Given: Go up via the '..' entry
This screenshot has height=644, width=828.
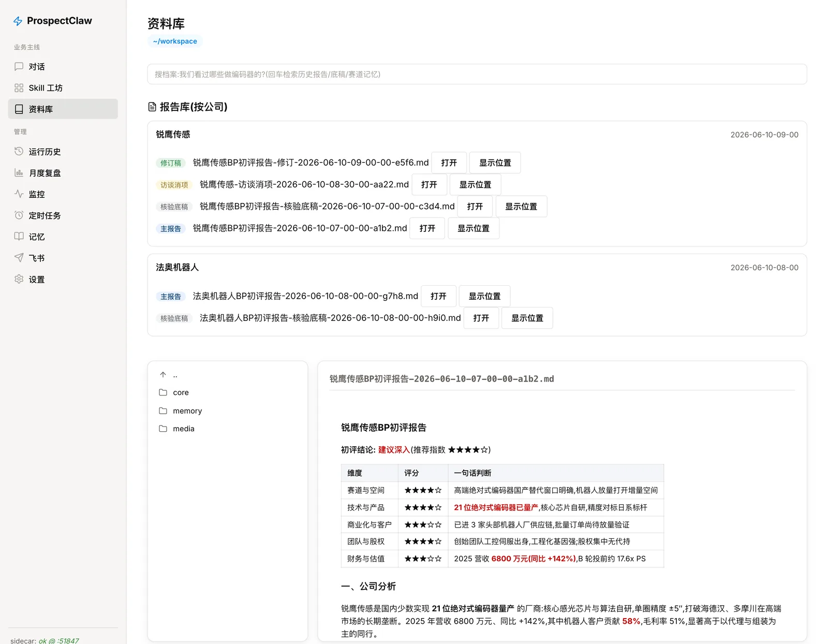Looking at the screenshot, I should click(x=228, y=375).
